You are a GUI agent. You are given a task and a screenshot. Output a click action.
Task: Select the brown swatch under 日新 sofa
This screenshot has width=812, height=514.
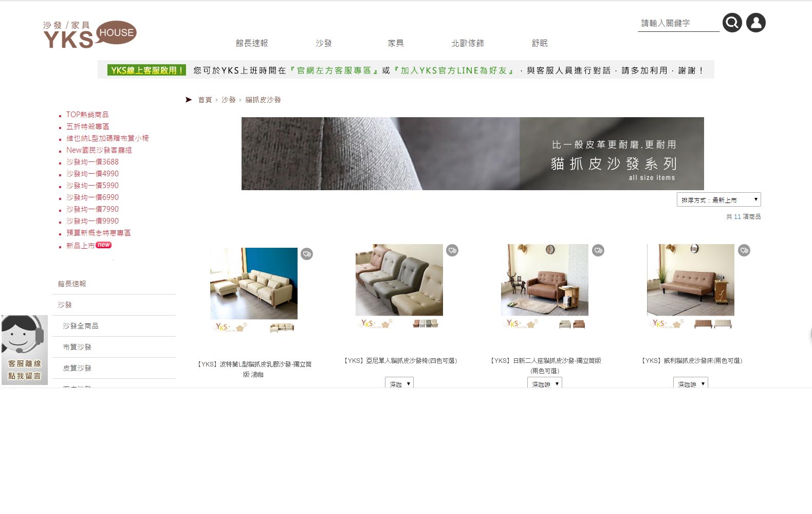pyautogui.click(x=579, y=324)
